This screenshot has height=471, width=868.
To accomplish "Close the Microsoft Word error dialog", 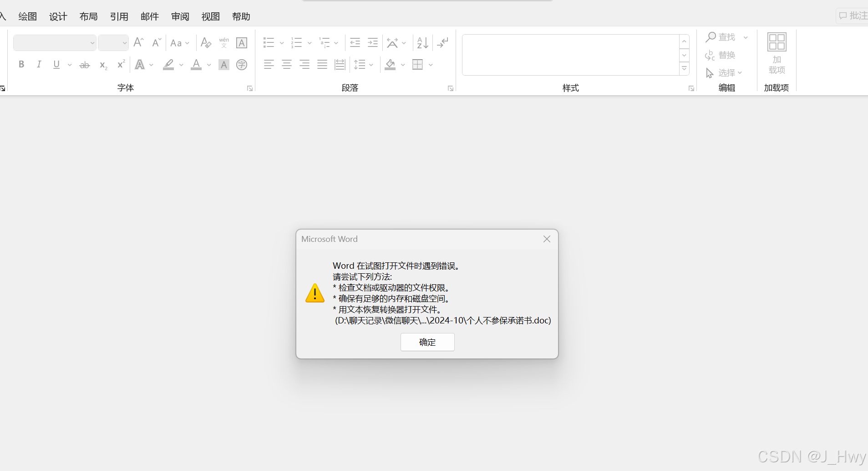I will 547,239.
